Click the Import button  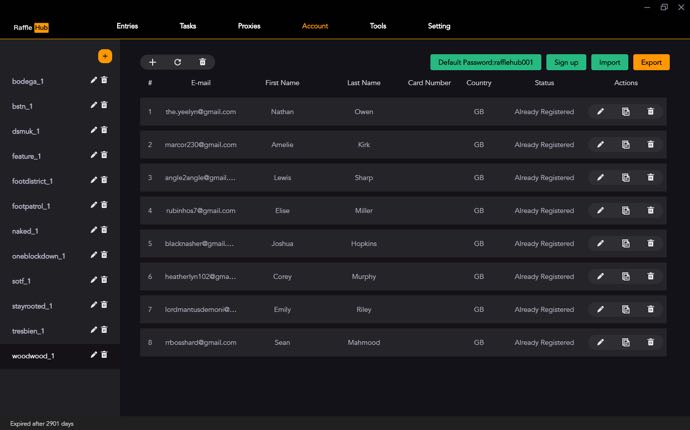point(609,62)
